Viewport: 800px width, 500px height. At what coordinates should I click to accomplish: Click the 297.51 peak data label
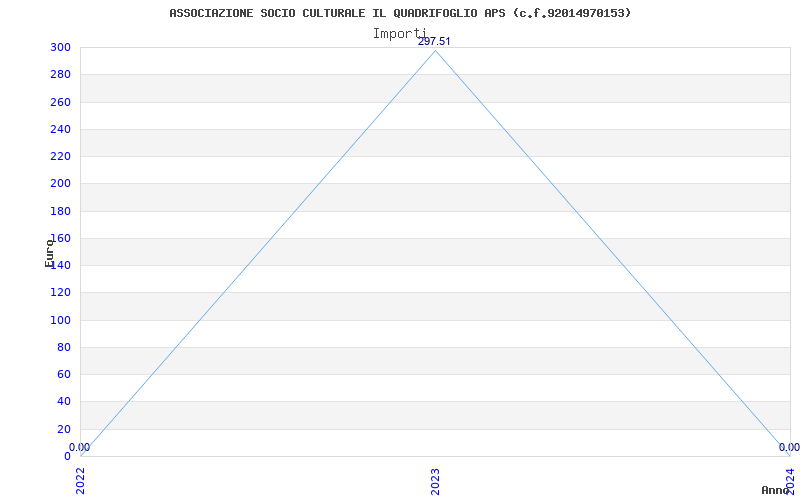click(x=434, y=42)
